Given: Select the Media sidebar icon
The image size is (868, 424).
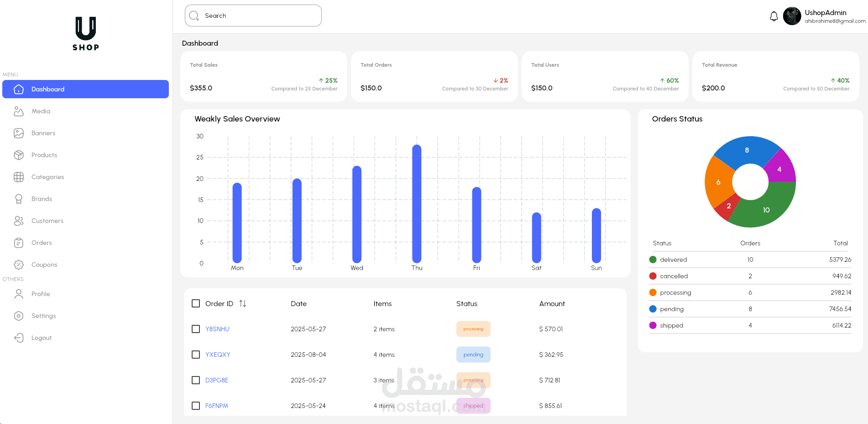Looking at the screenshot, I should click(x=18, y=111).
